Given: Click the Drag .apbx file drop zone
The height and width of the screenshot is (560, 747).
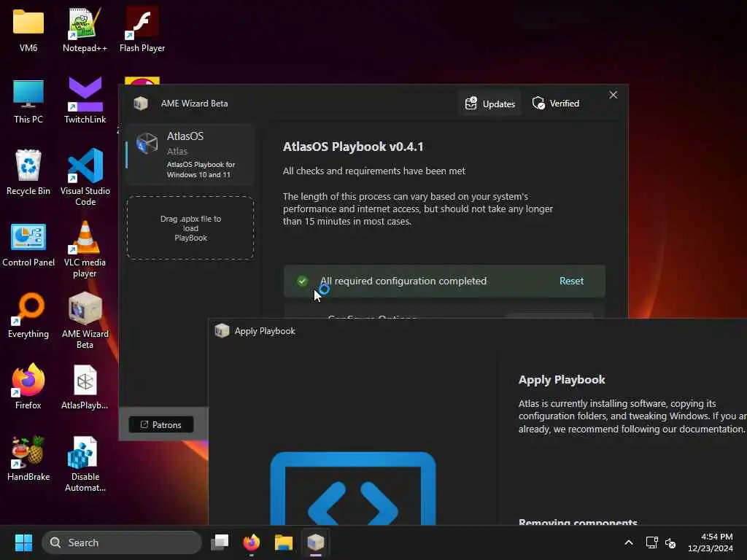Looking at the screenshot, I should (x=190, y=228).
